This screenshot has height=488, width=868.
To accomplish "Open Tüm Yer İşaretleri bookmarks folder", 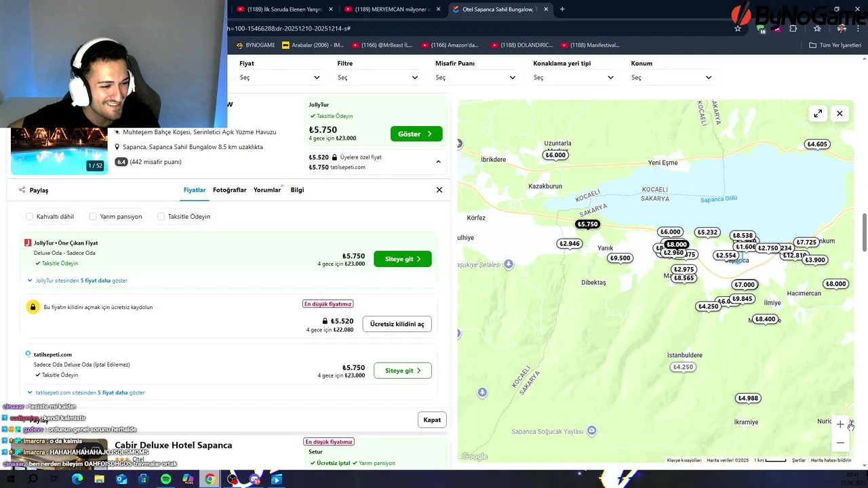I will (x=835, y=45).
